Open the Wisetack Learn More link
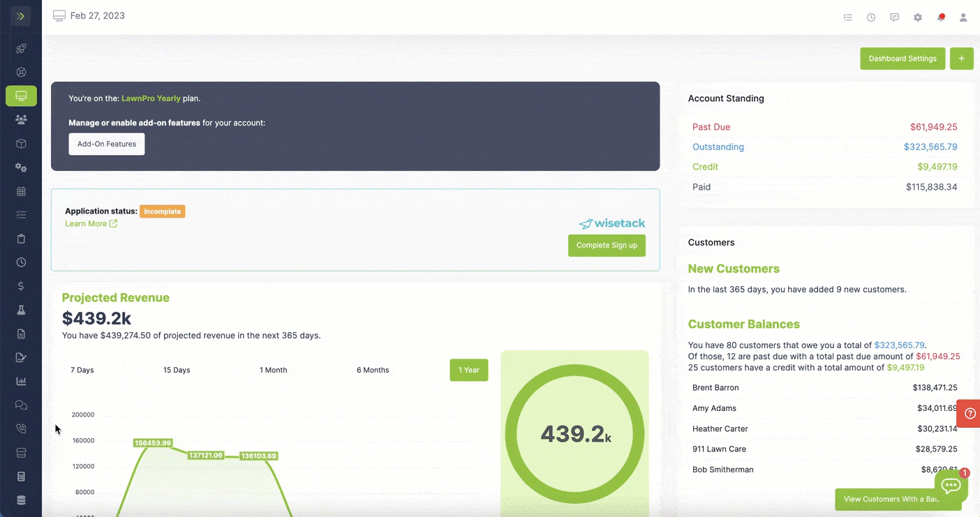This screenshot has height=517, width=980. 91,224
